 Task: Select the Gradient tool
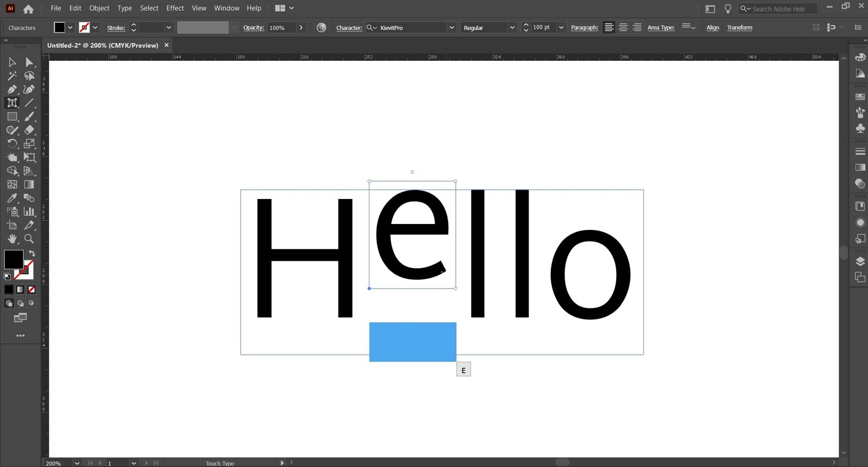29,184
